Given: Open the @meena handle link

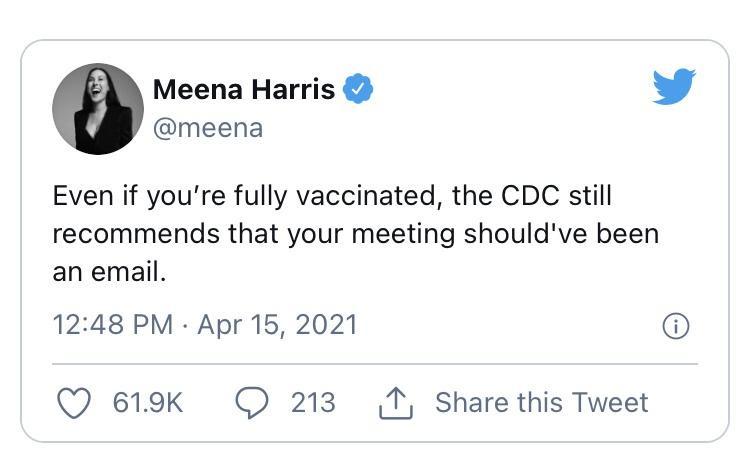Looking at the screenshot, I should [208, 128].
